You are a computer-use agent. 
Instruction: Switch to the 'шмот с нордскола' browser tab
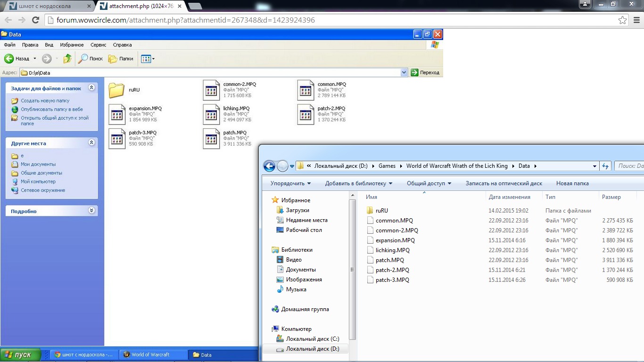pos(46,6)
